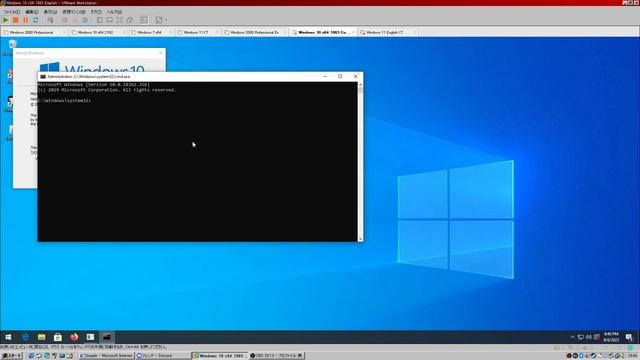This screenshot has height=360, width=640.
Task: Open the Virtual Machine menu in VMware
Action: [x=74, y=12]
